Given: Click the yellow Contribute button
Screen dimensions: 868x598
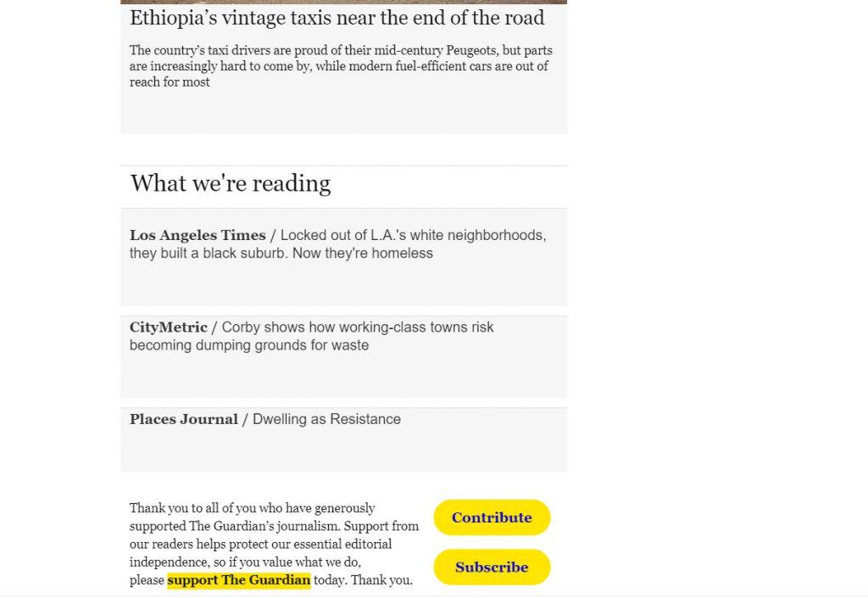Looking at the screenshot, I should pos(492,517).
